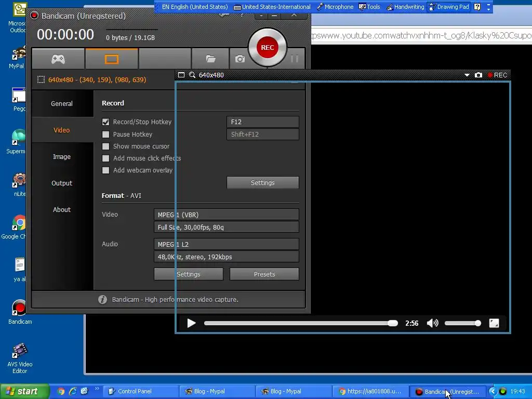Click Microphone on the language bar
This screenshot has width=532, height=399.
tap(335, 7)
